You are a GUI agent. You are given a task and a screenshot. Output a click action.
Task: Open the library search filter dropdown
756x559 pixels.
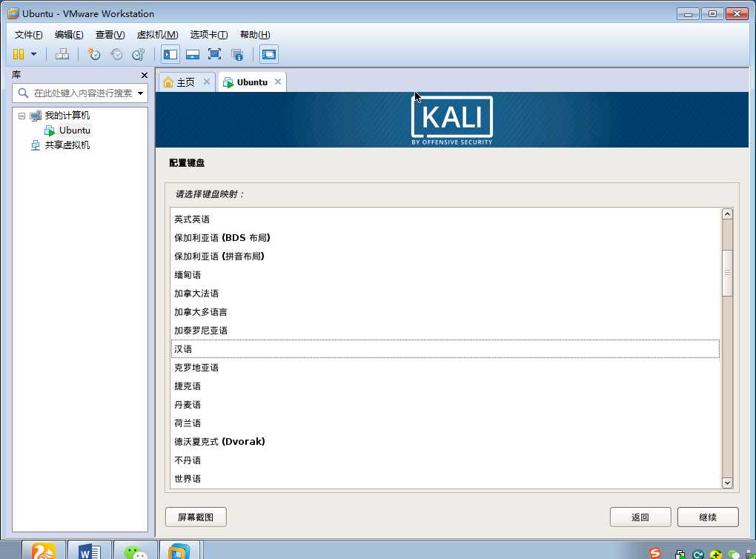pyautogui.click(x=140, y=93)
